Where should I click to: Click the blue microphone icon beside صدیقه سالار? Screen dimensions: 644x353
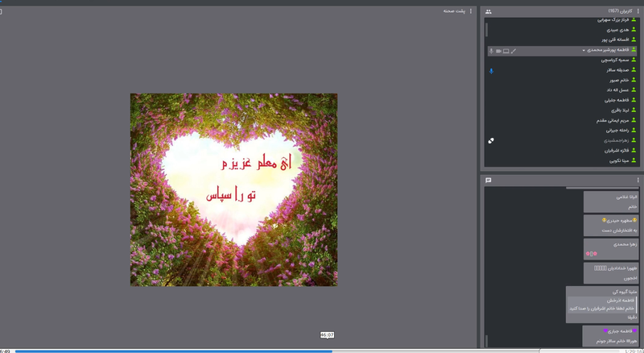tap(491, 70)
